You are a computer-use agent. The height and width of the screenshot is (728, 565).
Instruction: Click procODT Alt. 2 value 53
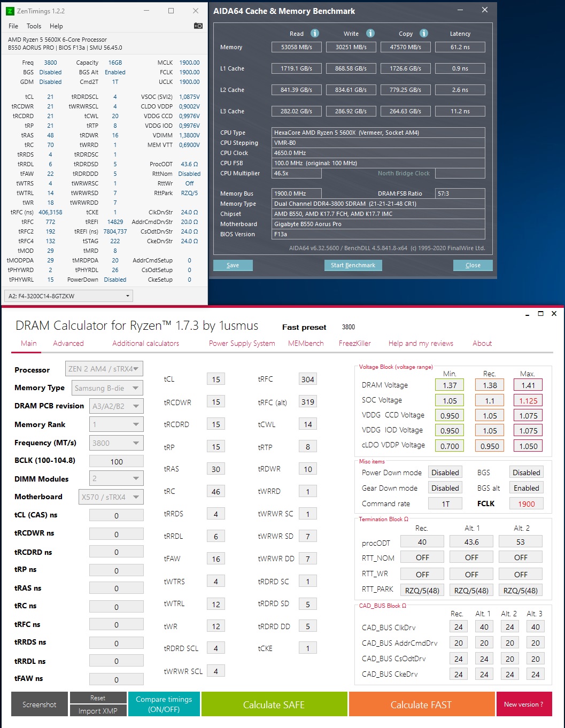(x=521, y=541)
